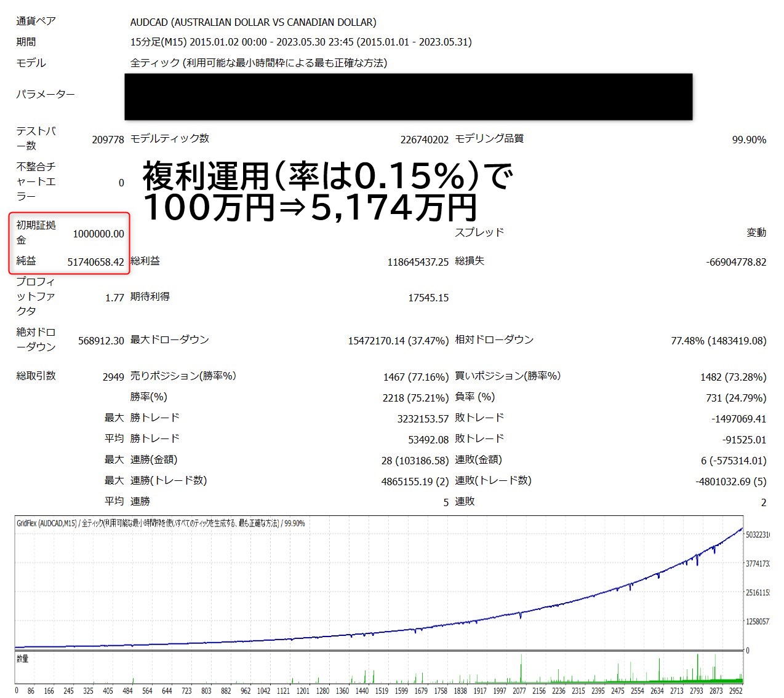Click the 買いポジション(勝率%) label
Viewport: 784px width, 698px height.
pos(508,376)
